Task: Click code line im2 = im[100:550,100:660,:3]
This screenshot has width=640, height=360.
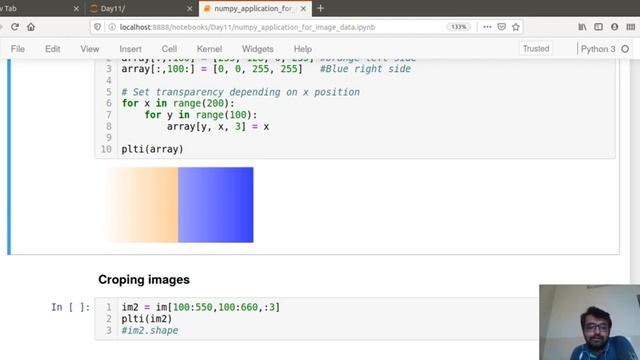Action: click(x=201, y=307)
